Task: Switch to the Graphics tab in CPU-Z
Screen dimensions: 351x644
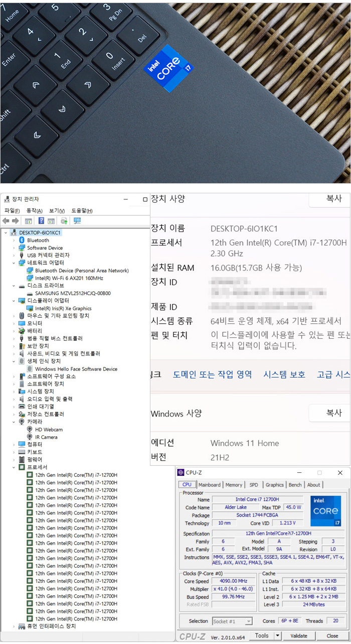Action: click(x=274, y=485)
